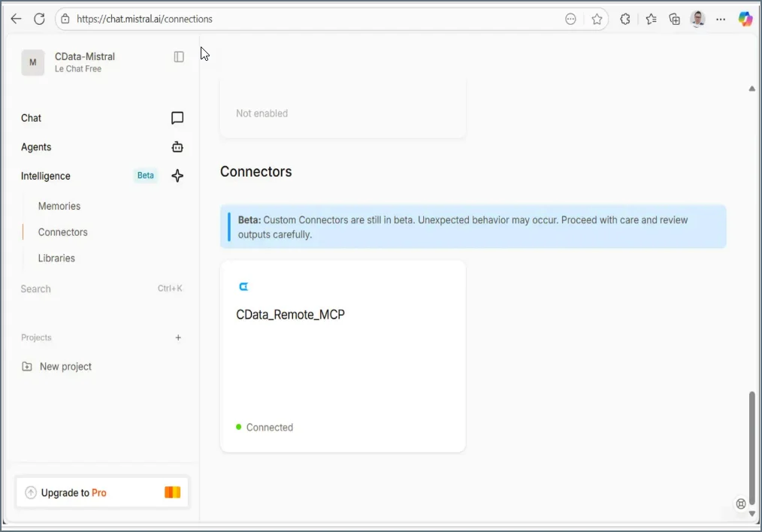This screenshot has height=532, width=762.
Task: Click the Agents robot icon
Action: [177, 147]
